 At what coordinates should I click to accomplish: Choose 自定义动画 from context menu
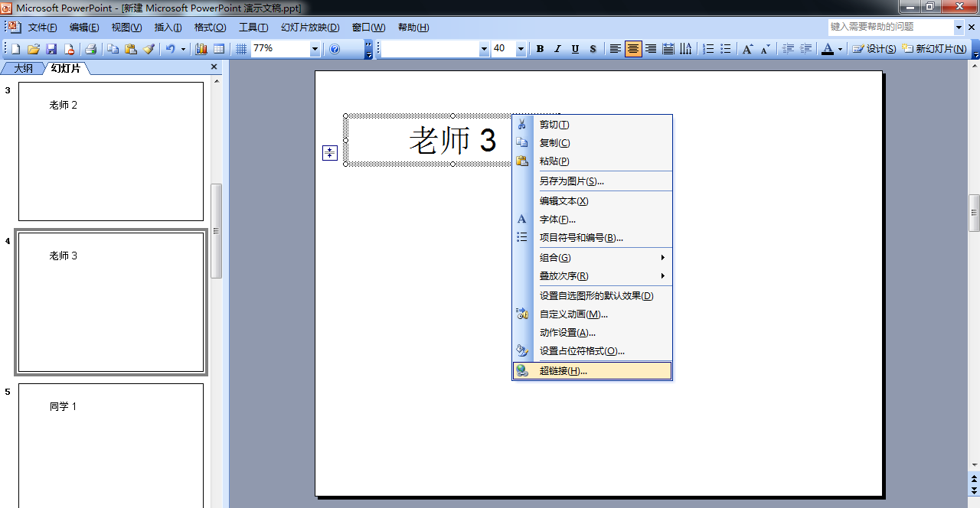point(592,314)
